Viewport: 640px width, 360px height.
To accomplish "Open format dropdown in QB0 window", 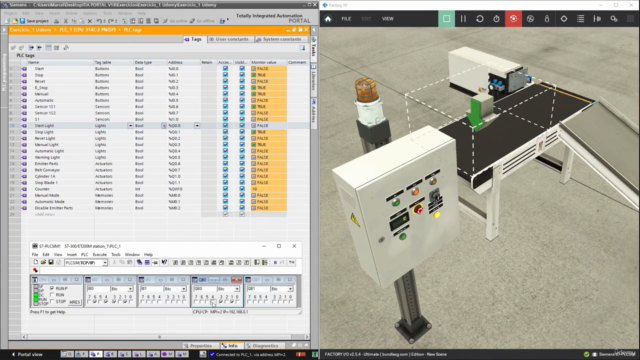I will (237, 289).
